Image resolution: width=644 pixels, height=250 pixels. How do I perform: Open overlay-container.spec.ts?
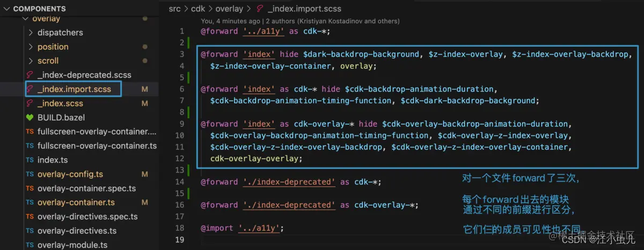(86, 188)
